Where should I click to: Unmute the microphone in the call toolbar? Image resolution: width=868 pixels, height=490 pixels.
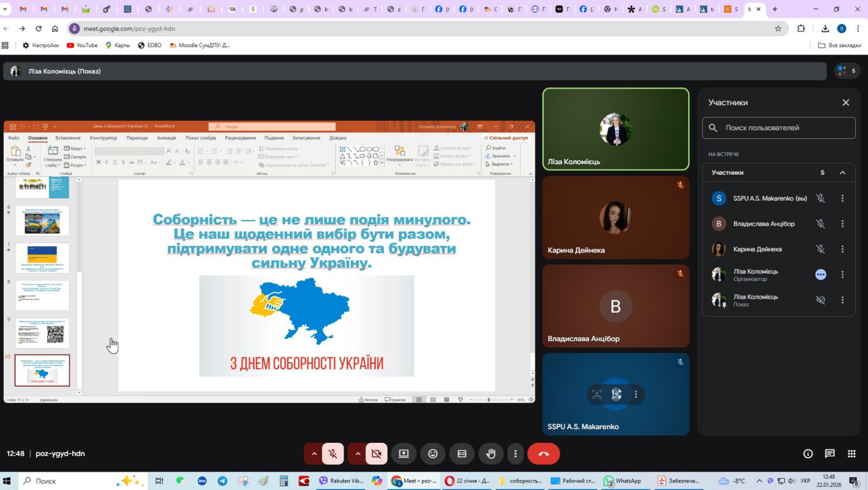click(x=333, y=454)
